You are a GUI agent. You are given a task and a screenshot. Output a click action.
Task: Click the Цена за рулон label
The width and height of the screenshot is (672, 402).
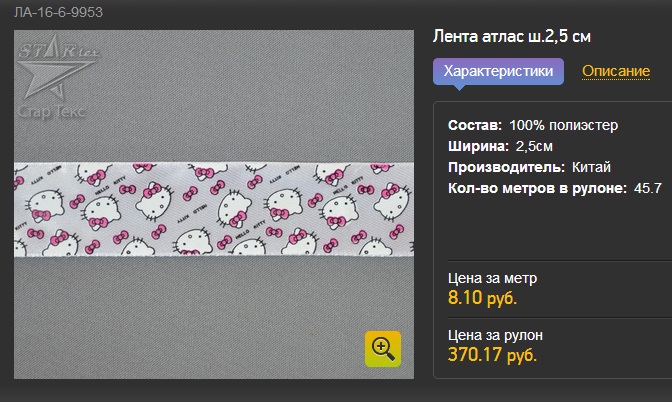(x=495, y=335)
